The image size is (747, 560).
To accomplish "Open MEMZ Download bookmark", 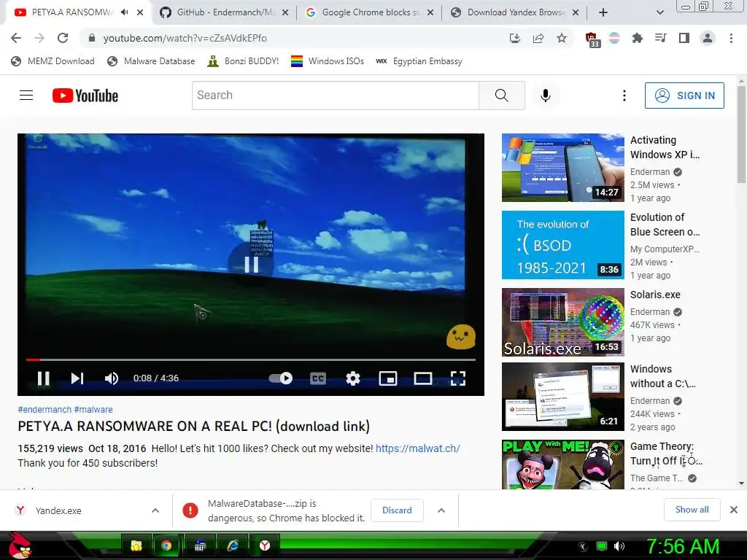I will (x=53, y=61).
